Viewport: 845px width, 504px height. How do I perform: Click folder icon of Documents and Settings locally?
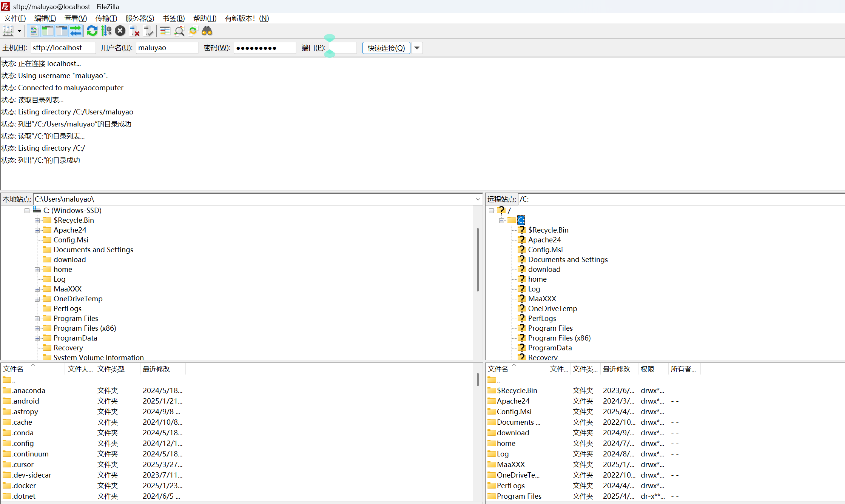(47, 250)
